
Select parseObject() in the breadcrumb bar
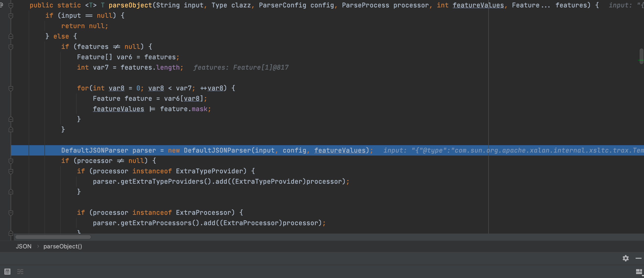pyautogui.click(x=63, y=246)
